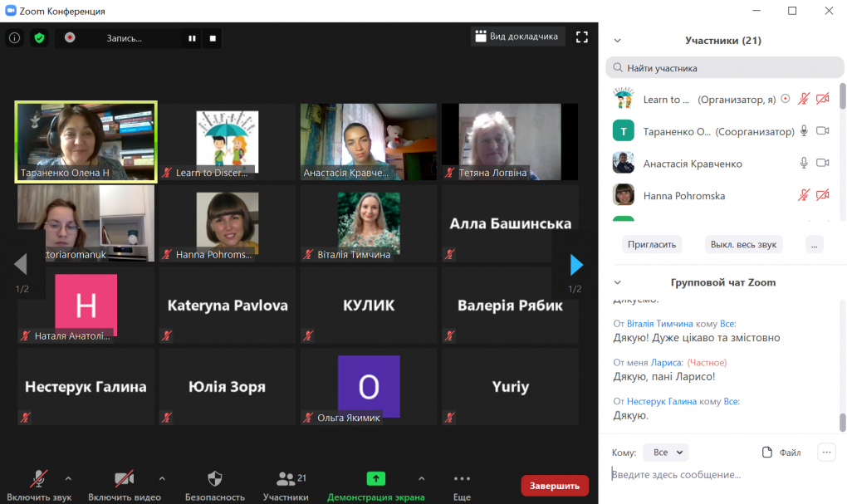
Task: Toggle the Участники participants panel
Action: [x=286, y=486]
